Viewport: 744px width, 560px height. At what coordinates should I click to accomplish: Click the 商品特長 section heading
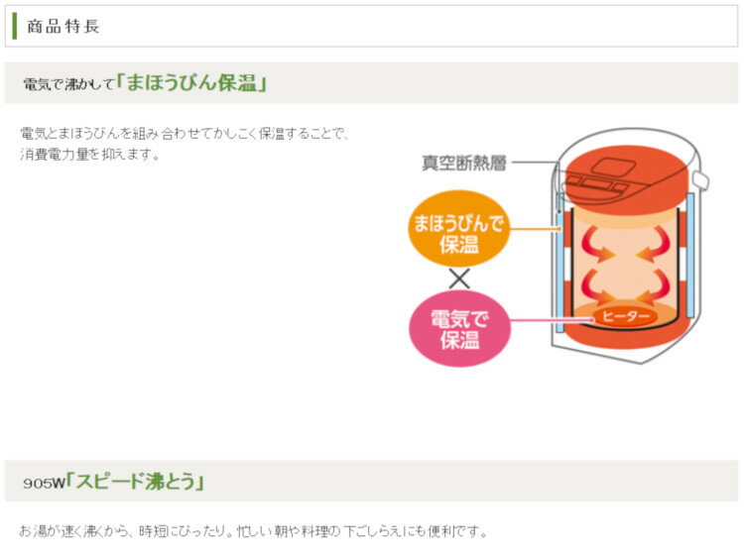pyautogui.click(x=63, y=27)
